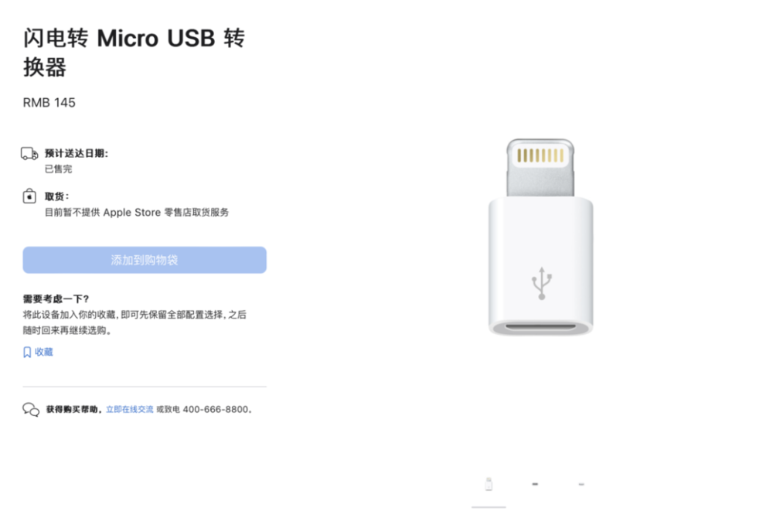Open the 立即在线交流 chat link
The width and height of the screenshot is (773, 532).
pyautogui.click(x=130, y=410)
